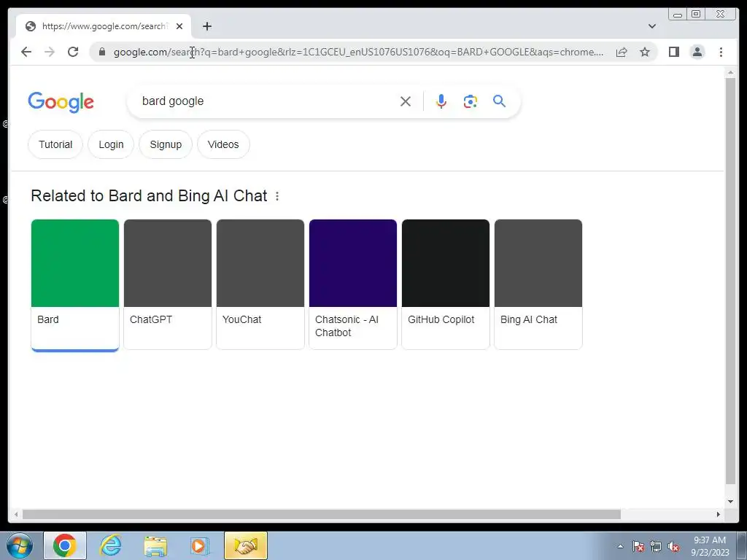Go to Google homepage via logo

(61, 102)
